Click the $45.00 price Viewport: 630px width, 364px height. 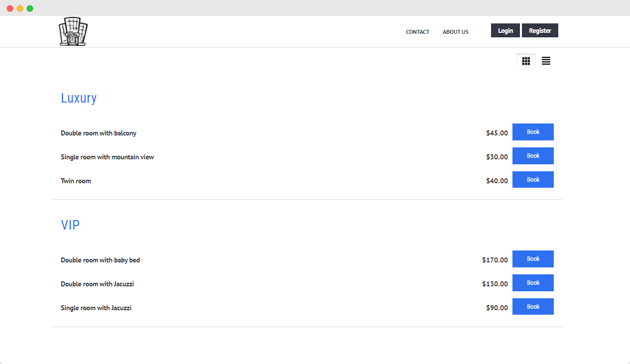(497, 133)
